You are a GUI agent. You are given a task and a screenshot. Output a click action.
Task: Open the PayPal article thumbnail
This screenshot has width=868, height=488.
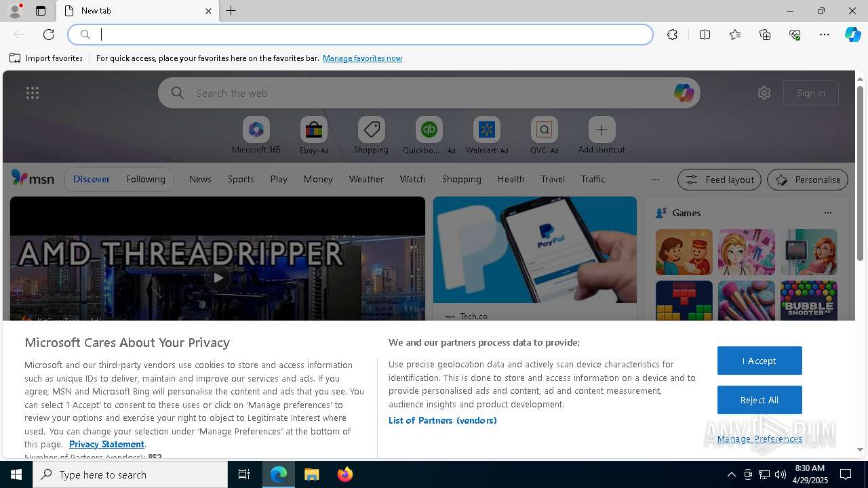coord(534,249)
